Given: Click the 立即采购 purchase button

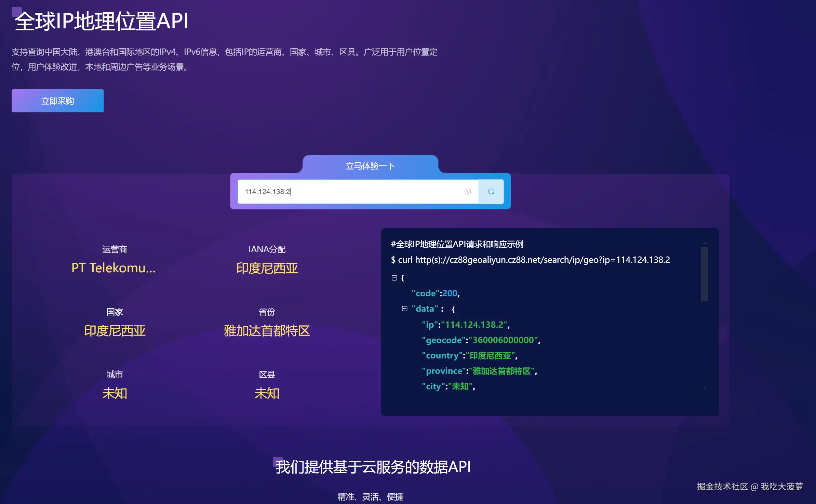Looking at the screenshot, I should [x=57, y=100].
